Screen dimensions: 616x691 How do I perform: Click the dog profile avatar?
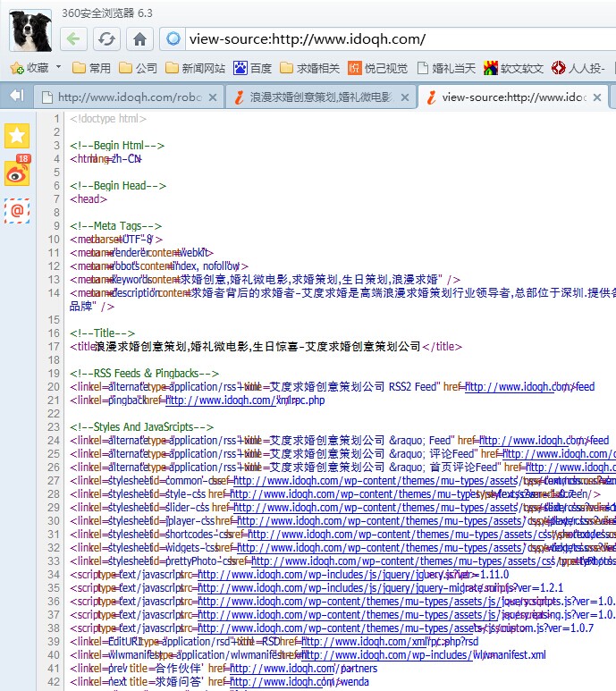click(x=30, y=29)
